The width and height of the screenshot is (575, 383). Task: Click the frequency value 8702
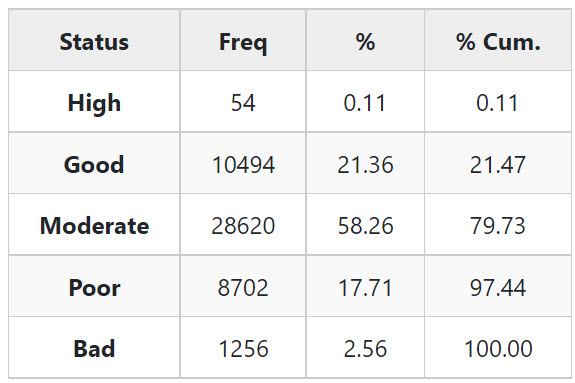pos(243,287)
